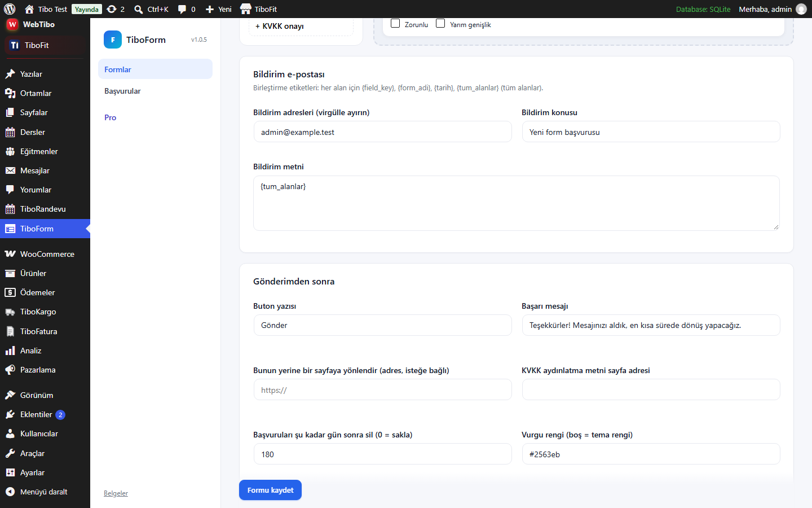812x508 pixels.
Task: Click the Buton yazısı input
Action: [382, 325]
